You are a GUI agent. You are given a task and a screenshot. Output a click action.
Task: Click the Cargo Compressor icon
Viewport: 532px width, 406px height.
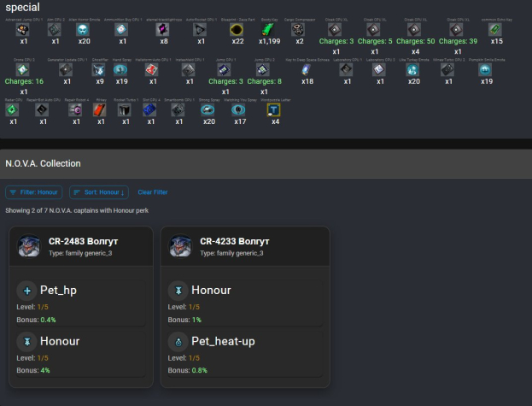coord(299,30)
